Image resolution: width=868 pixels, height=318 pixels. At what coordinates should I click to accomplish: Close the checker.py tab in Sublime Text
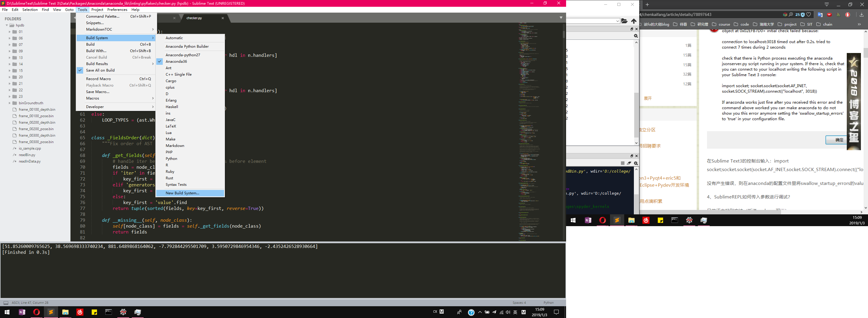coord(223,18)
